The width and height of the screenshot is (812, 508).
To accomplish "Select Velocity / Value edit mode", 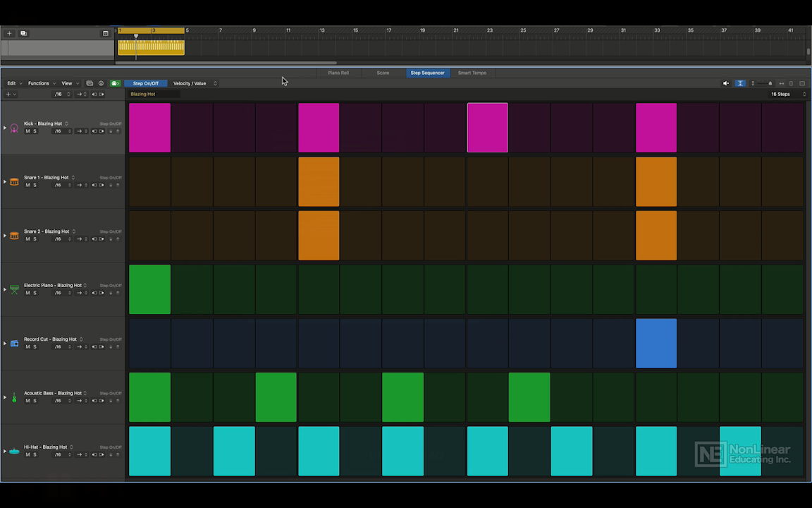I will (x=190, y=83).
